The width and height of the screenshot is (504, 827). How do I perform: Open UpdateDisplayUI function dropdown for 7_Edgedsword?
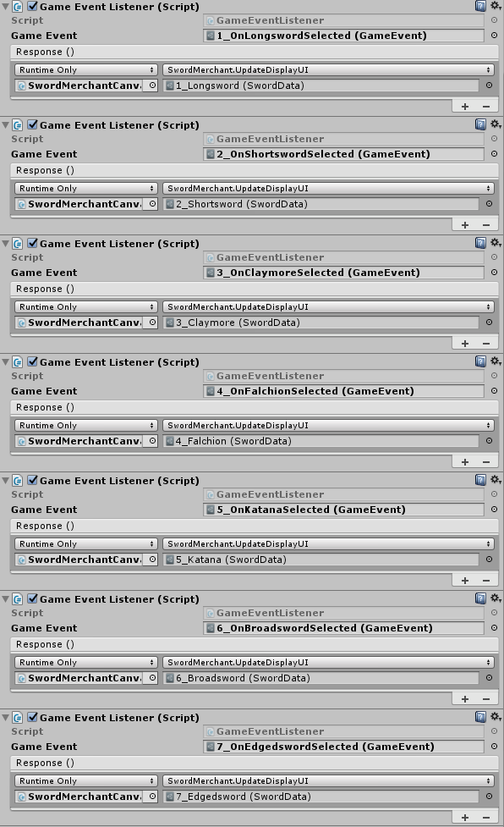(329, 780)
